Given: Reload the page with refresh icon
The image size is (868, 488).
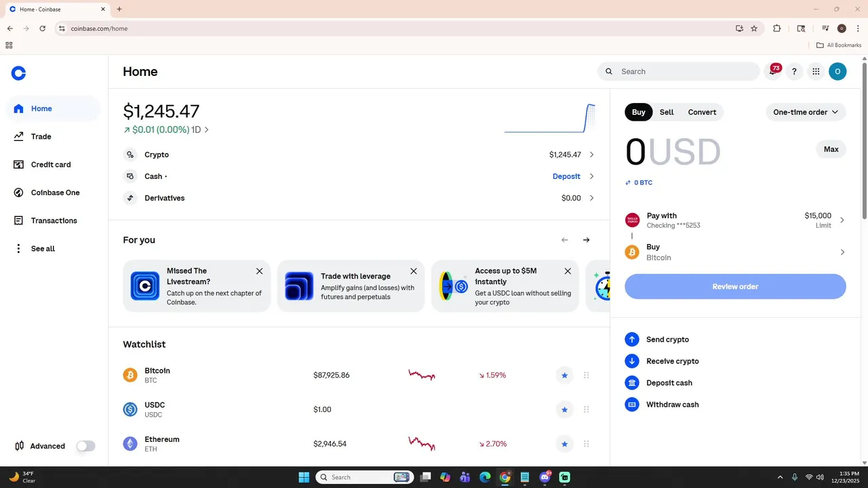Looking at the screenshot, I should coord(43,28).
